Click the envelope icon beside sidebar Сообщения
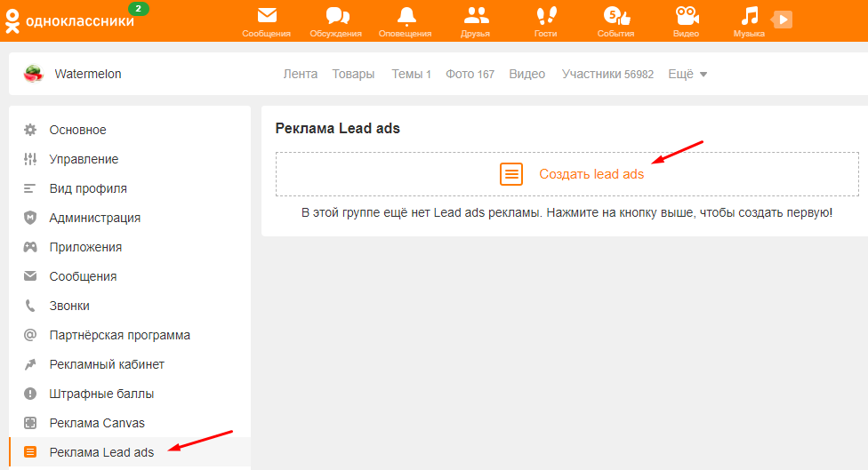 [30, 276]
